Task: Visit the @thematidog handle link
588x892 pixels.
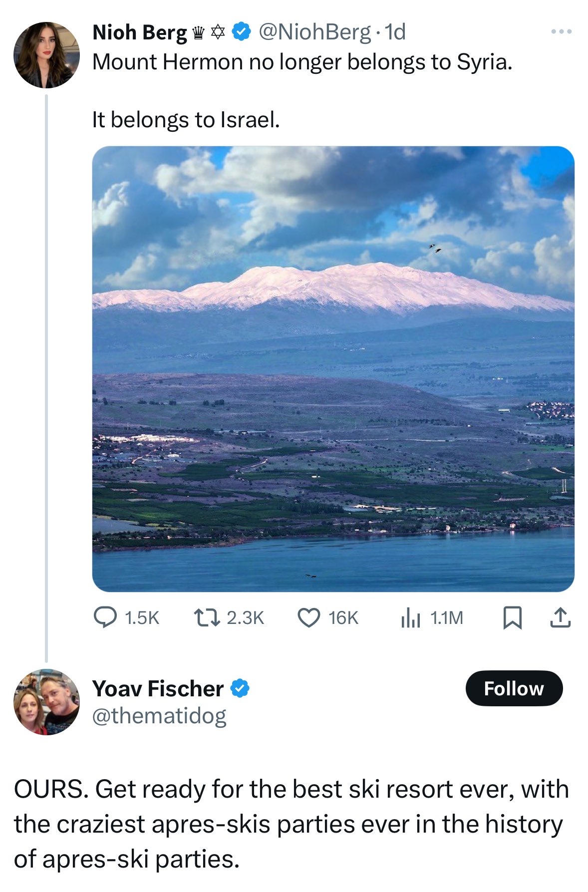Action: coord(159,716)
